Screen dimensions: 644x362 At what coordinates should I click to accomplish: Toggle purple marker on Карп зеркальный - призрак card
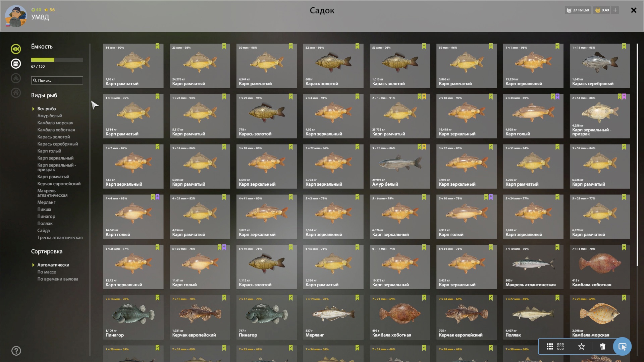624,97
